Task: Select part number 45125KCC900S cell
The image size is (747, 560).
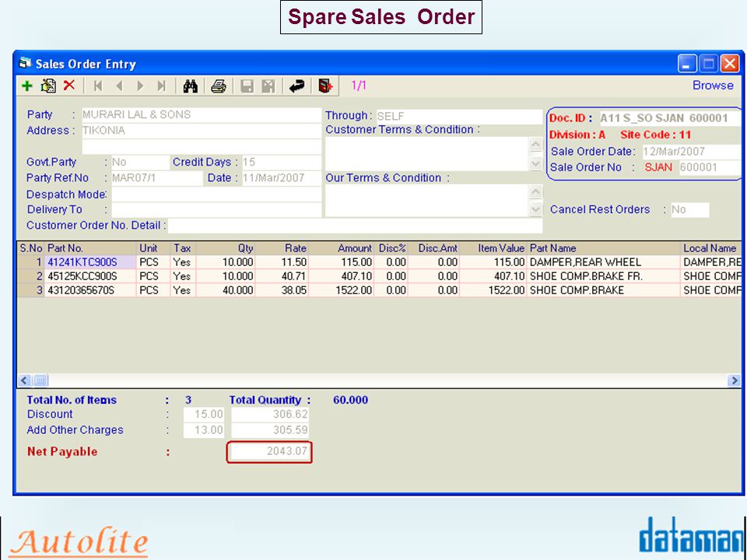Action: [x=90, y=276]
